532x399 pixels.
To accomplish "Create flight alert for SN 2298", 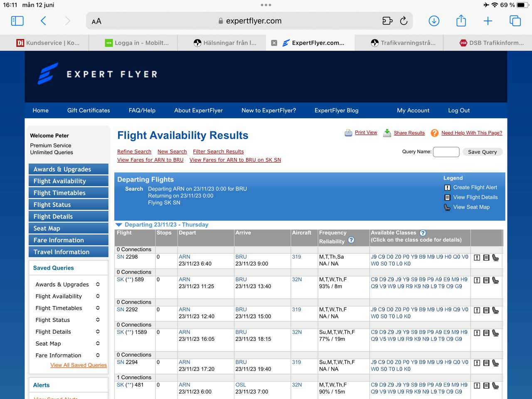I will coord(477,258).
